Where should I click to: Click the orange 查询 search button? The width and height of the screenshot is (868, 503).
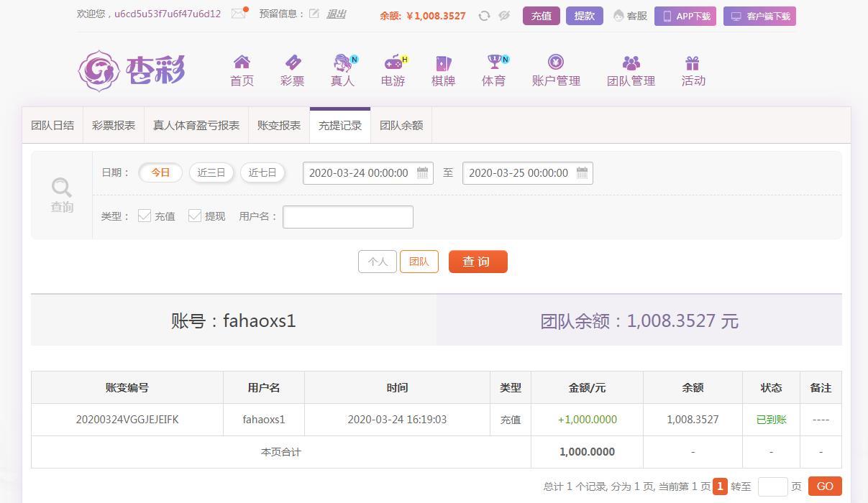point(478,262)
